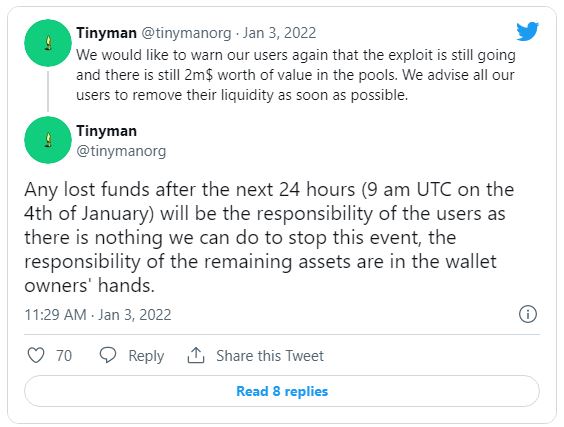The height and width of the screenshot is (427, 564).
Task: Open the @tinymanorg handle in the parent tweet
Action: (186, 33)
